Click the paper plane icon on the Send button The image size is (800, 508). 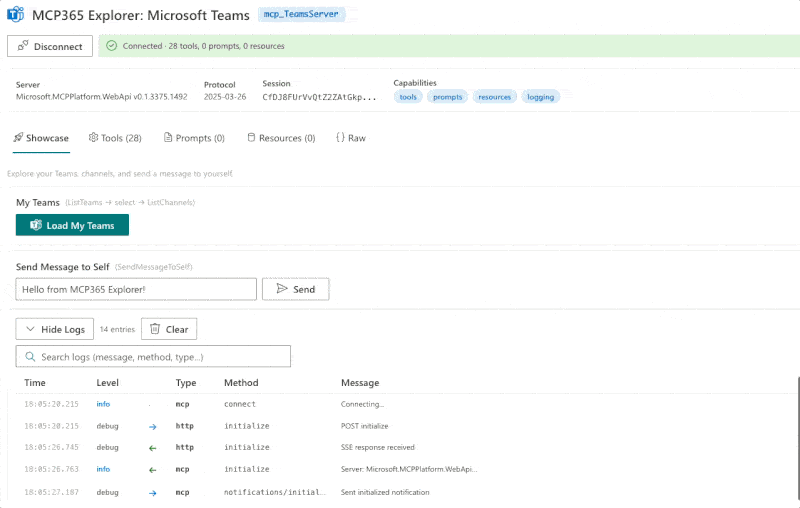(282, 289)
